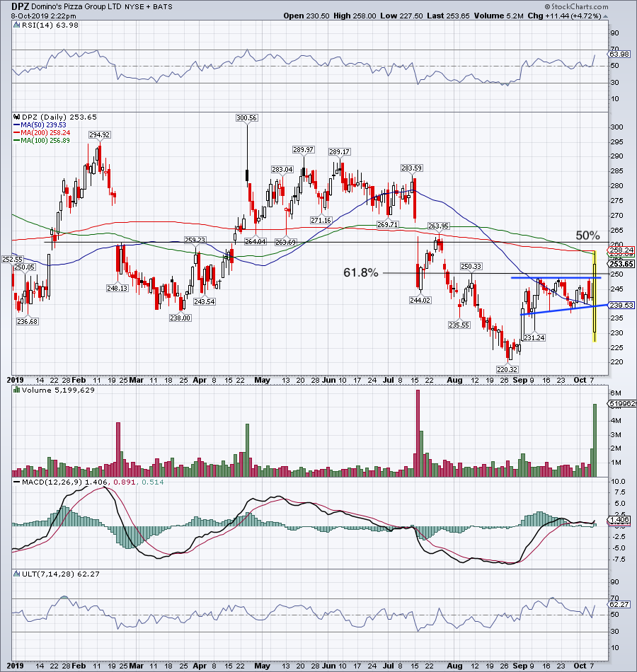Click the 62.27 ULT axis tag
This screenshot has height=672, width=637.
[619, 604]
